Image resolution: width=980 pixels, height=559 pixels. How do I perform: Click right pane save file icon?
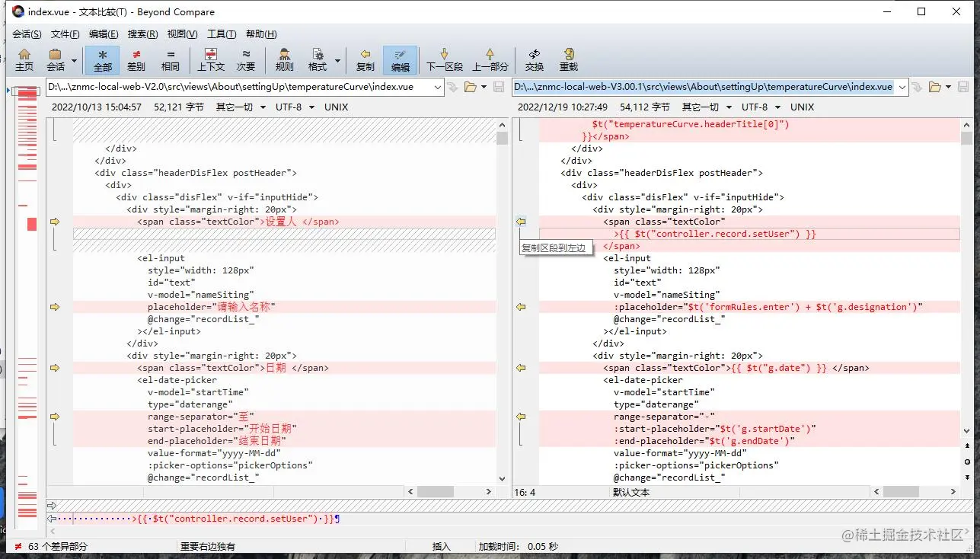(963, 87)
